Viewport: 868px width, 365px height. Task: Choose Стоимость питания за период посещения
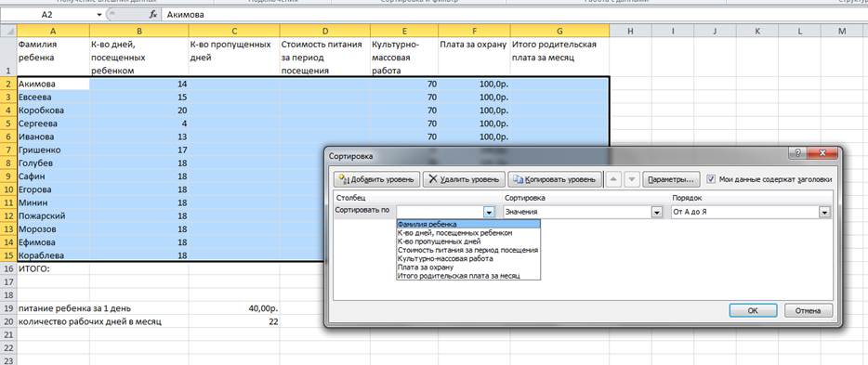tap(468, 250)
